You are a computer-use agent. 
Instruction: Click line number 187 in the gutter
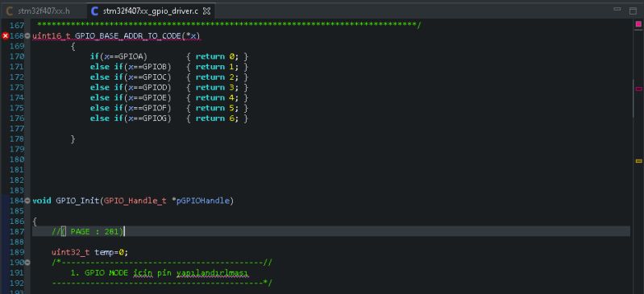pyautogui.click(x=16, y=232)
